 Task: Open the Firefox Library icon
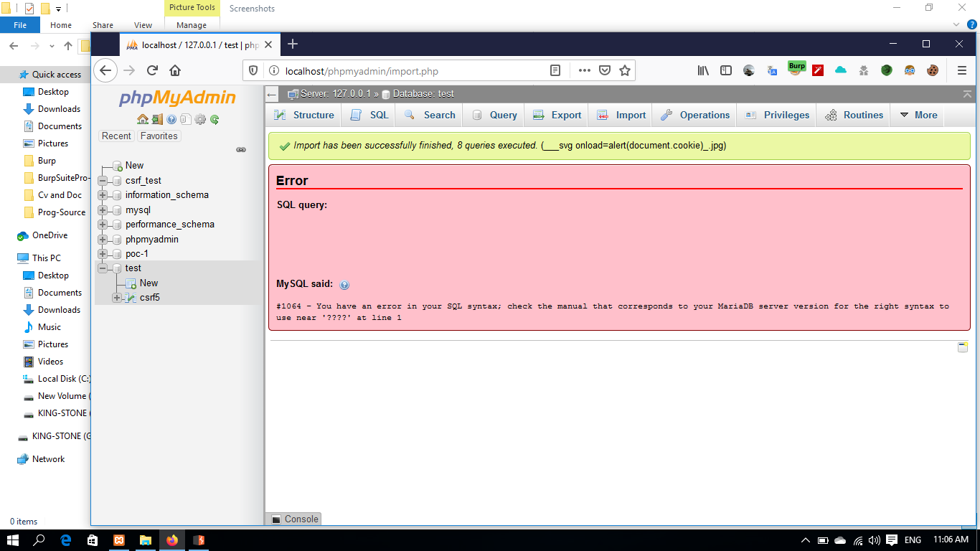click(702, 70)
